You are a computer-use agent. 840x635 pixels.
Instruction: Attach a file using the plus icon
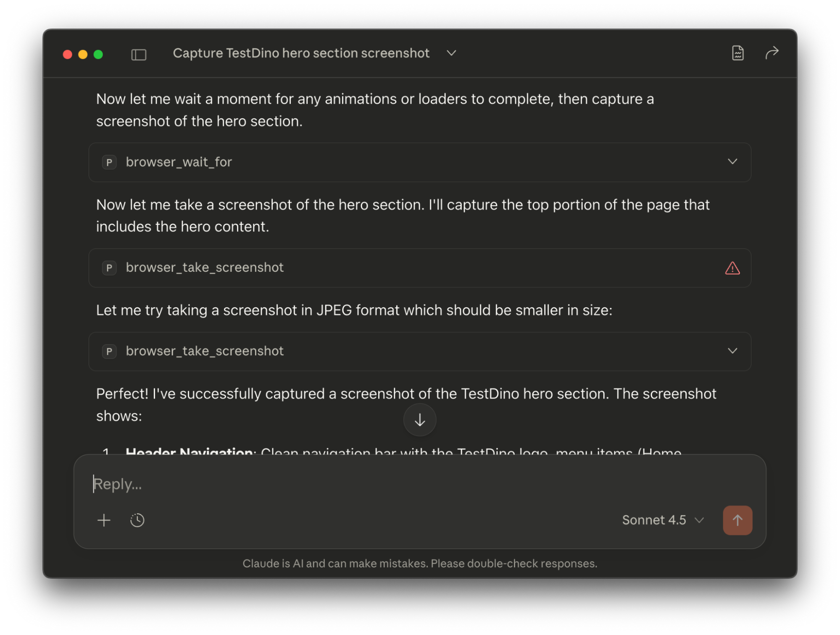(103, 520)
